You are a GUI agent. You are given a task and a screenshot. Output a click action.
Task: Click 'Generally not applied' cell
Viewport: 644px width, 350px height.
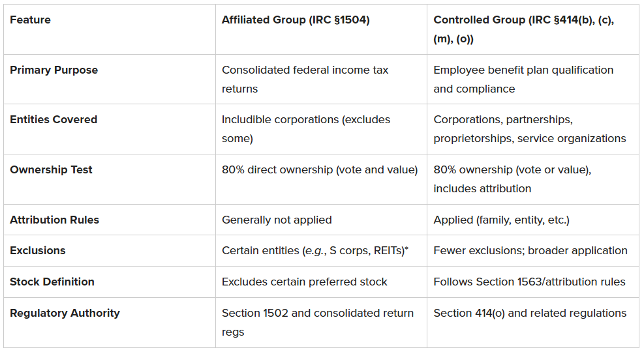coord(277,220)
